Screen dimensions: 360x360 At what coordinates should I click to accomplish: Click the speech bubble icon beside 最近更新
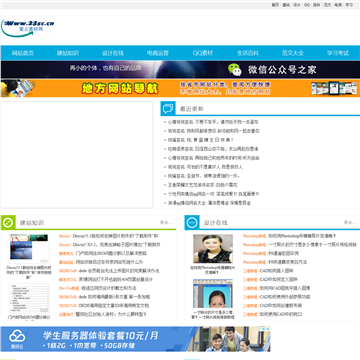[168, 108]
